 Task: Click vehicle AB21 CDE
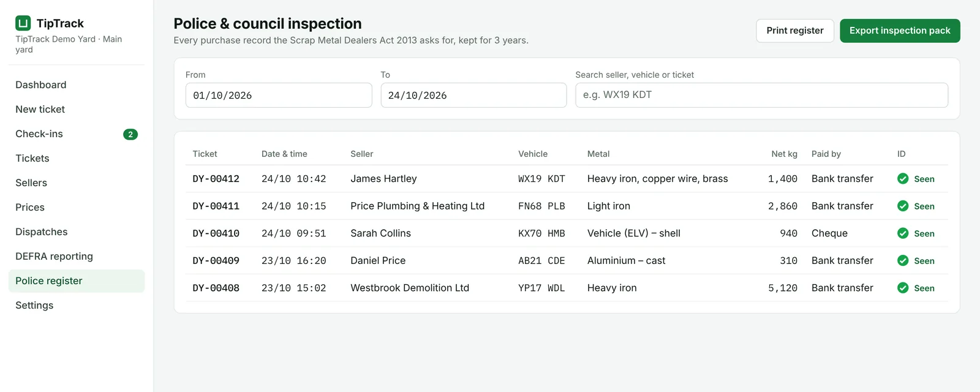coord(541,261)
